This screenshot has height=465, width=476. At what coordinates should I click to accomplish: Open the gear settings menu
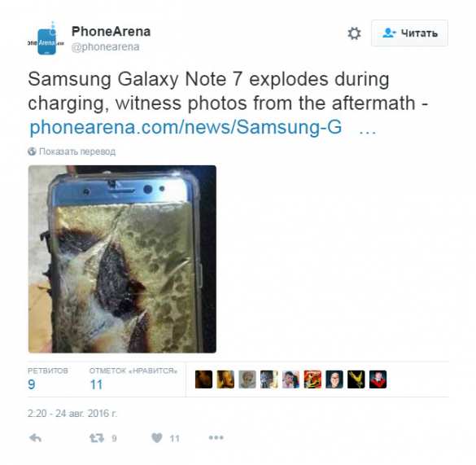click(354, 33)
